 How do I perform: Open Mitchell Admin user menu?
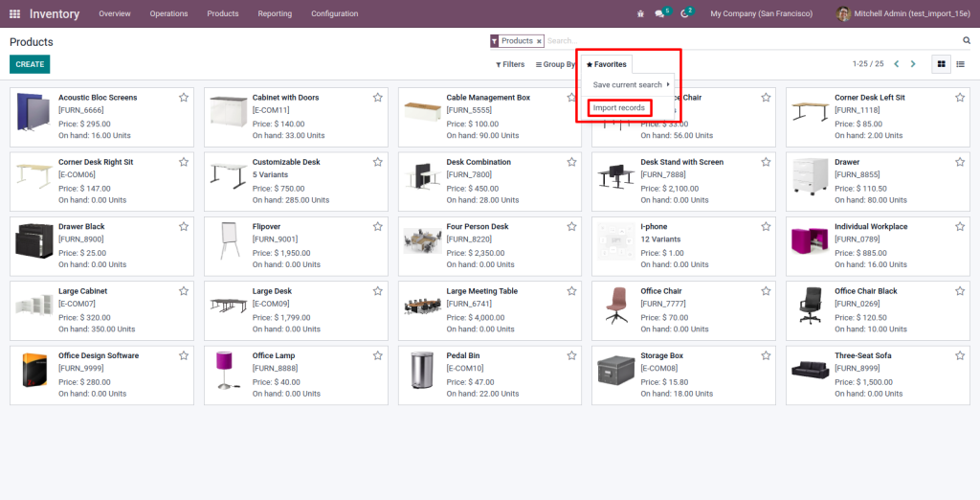tap(903, 13)
